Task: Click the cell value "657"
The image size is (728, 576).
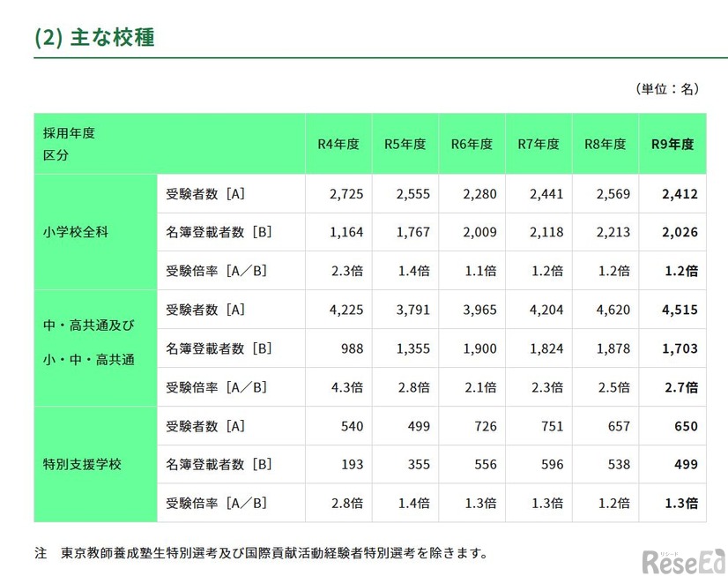Action: tap(620, 426)
